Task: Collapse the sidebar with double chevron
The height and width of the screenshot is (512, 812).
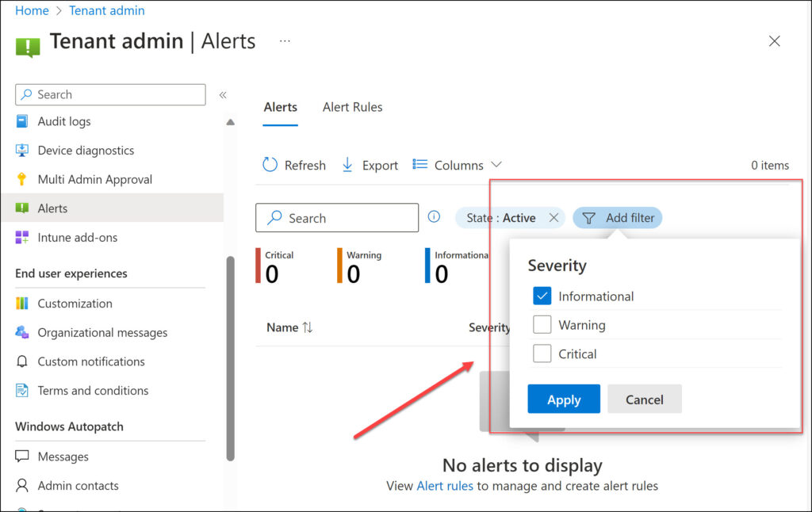Action: (x=223, y=95)
